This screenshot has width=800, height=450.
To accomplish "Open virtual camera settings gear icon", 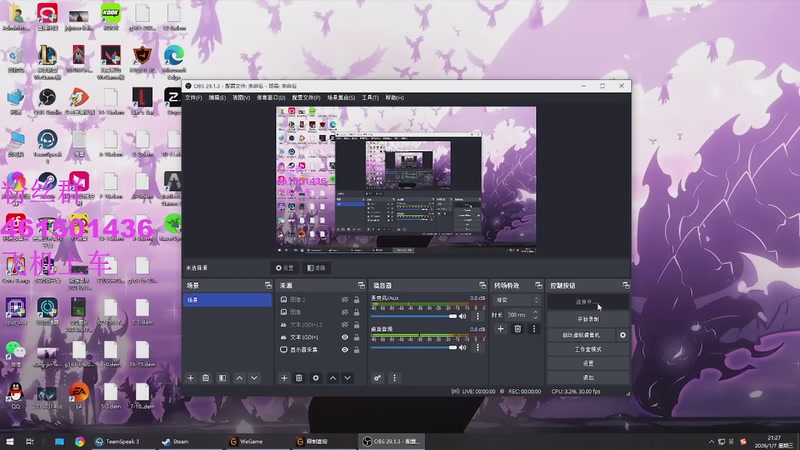I will point(622,335).
